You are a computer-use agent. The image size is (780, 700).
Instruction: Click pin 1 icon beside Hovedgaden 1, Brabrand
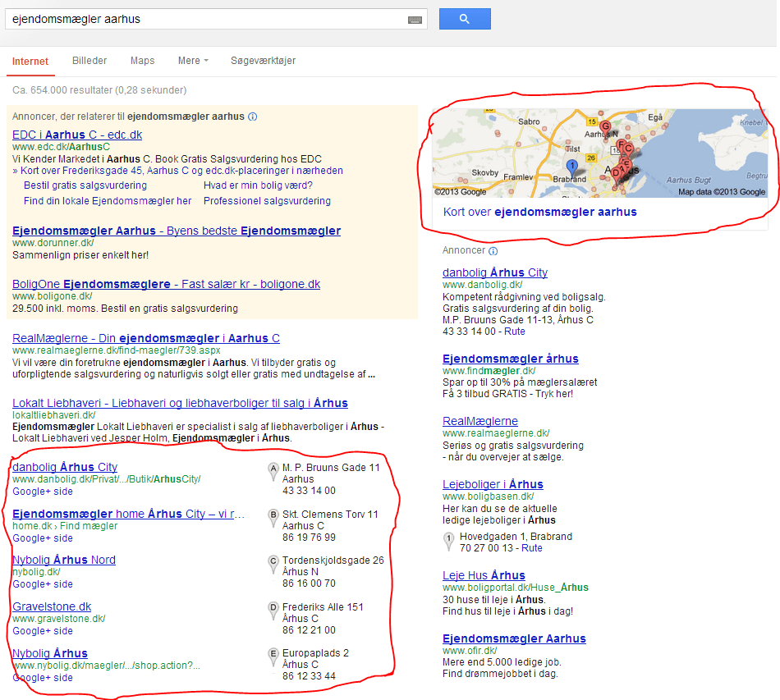tap(448, 541)
